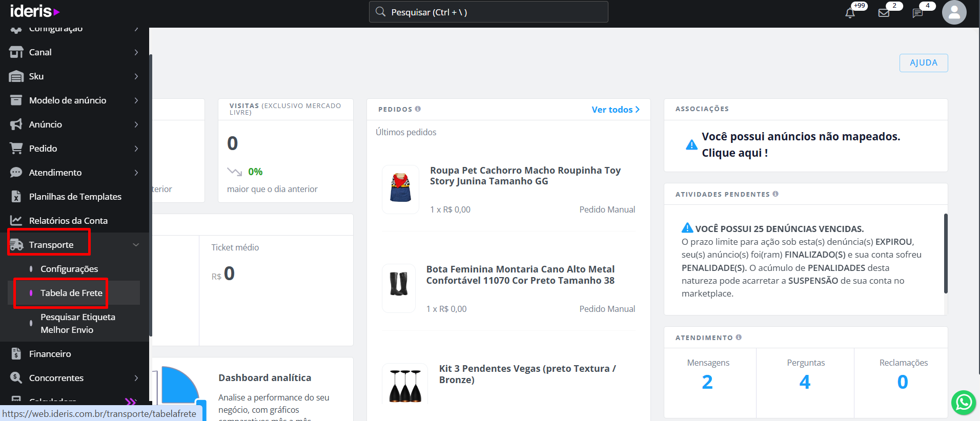
Task: Click the Ver todos link
Action: pos(616,110)
